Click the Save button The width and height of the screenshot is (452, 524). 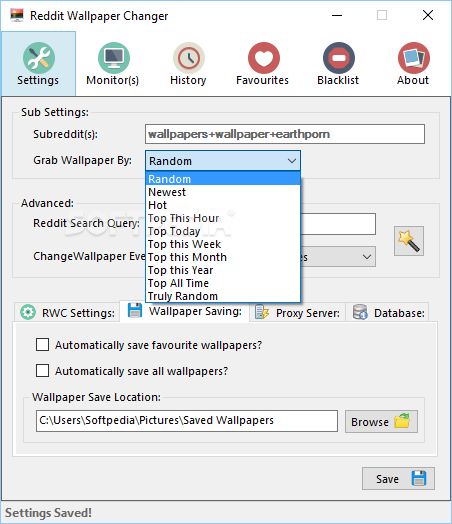(x=398, y=479)
